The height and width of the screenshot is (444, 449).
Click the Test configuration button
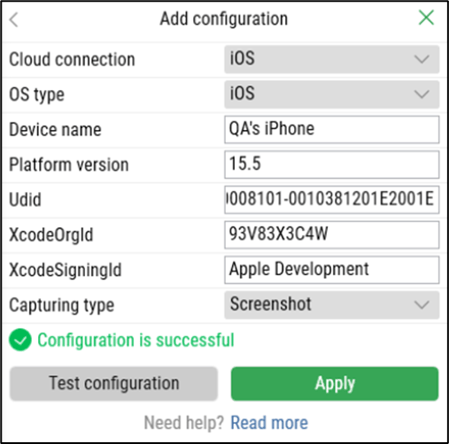point(114,383)
